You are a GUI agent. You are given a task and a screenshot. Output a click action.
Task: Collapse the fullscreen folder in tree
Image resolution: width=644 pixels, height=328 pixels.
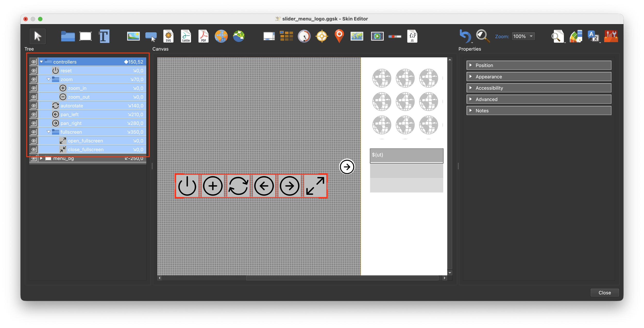coord(48,132)
